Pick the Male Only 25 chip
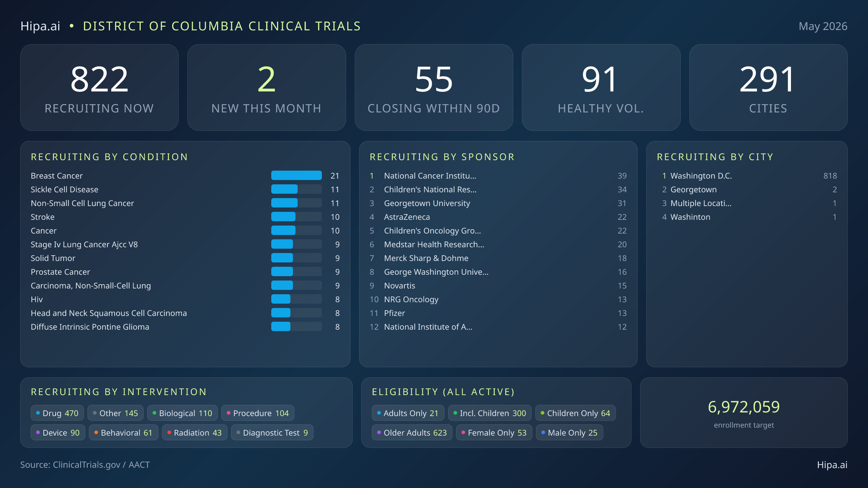 [570, 433]
